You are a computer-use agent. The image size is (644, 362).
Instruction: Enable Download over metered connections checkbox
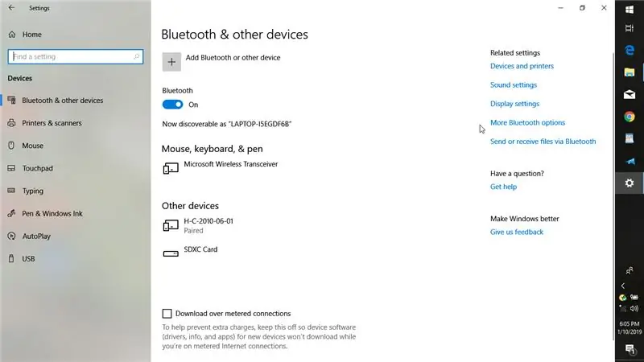(167, 314)
